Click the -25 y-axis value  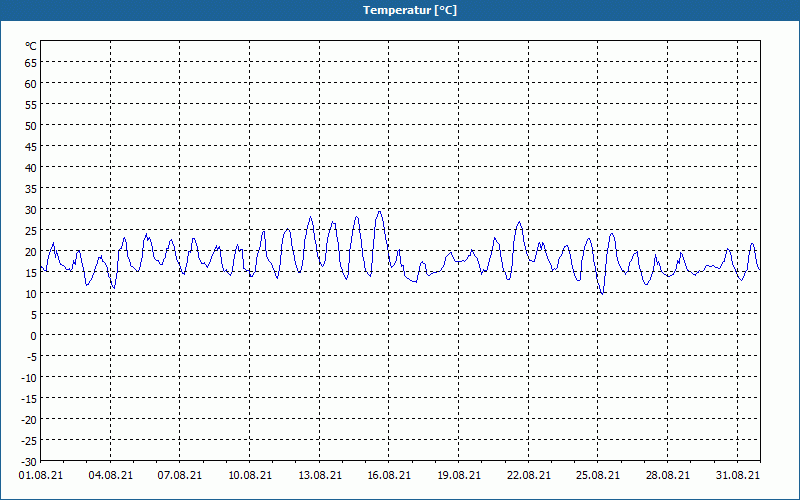(x=29, y=441)
